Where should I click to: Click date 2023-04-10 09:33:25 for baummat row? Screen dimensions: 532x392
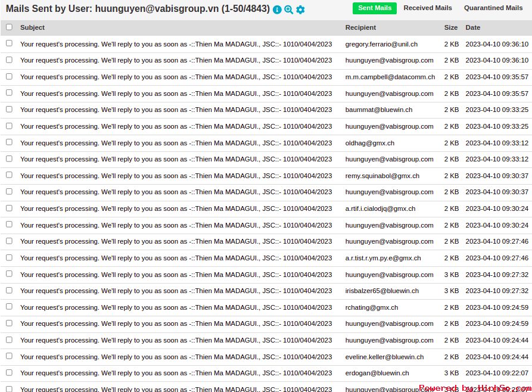point(497,110)
